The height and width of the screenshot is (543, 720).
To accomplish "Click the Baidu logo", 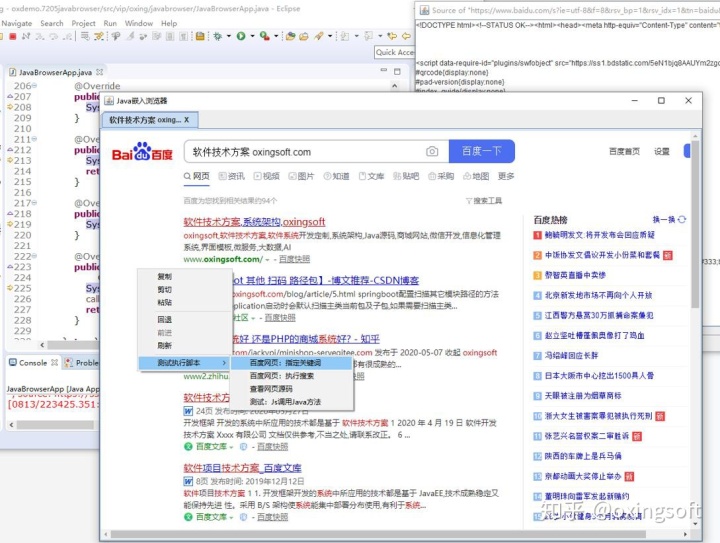I will point(142,152).
